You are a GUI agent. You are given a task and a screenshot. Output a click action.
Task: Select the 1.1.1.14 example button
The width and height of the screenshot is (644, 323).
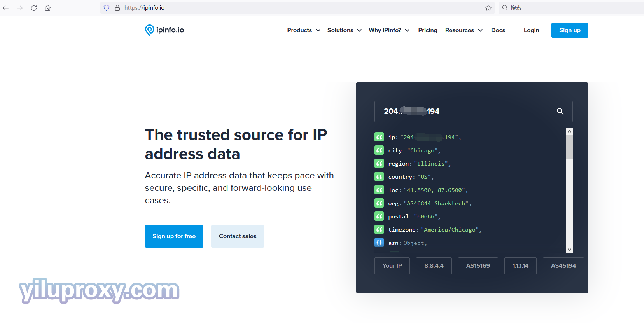[520, 266]
